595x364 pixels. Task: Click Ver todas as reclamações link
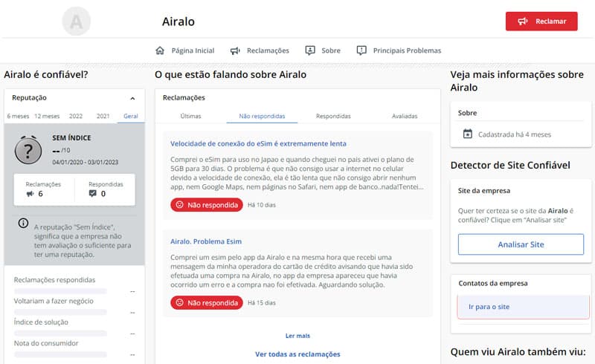pos(297,354)
